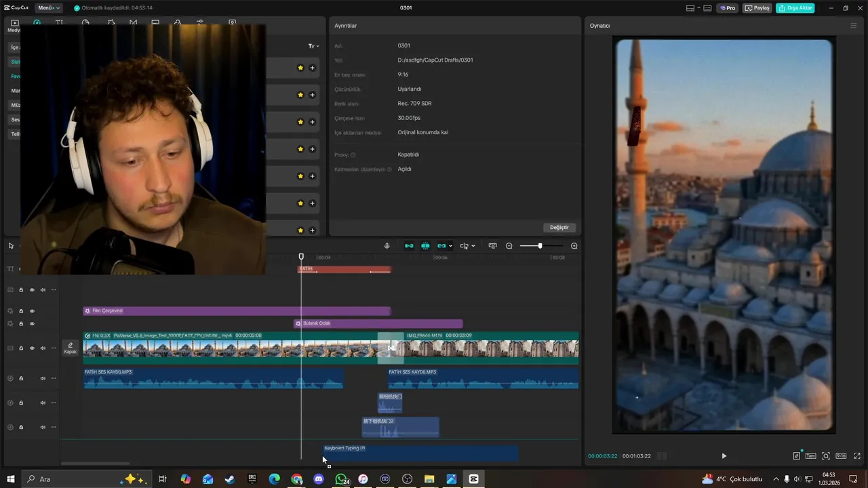Open the media sort dropdown

tap(313, 46)
